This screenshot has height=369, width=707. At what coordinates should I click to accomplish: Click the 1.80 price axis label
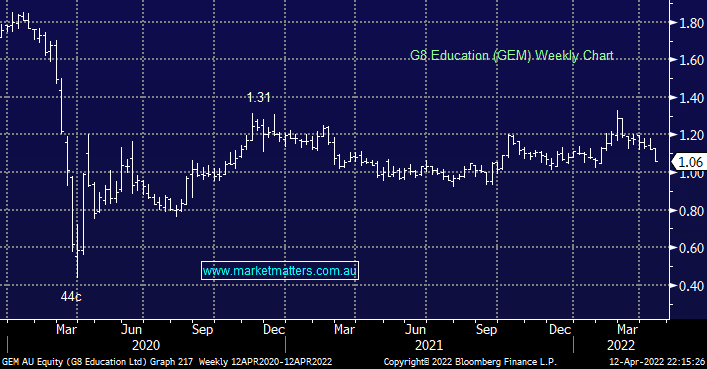[x=692, y=23]
